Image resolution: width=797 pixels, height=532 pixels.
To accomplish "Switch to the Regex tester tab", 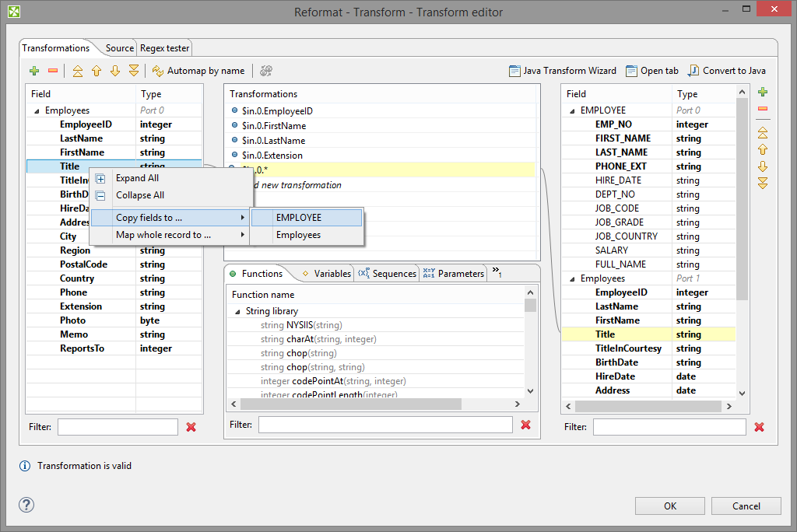I will point(164,48).
